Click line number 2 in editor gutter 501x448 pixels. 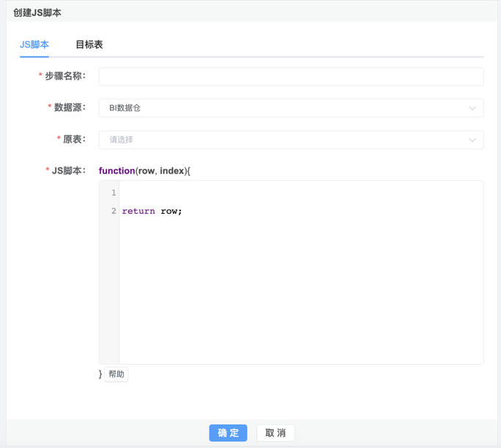pos(114,212)
